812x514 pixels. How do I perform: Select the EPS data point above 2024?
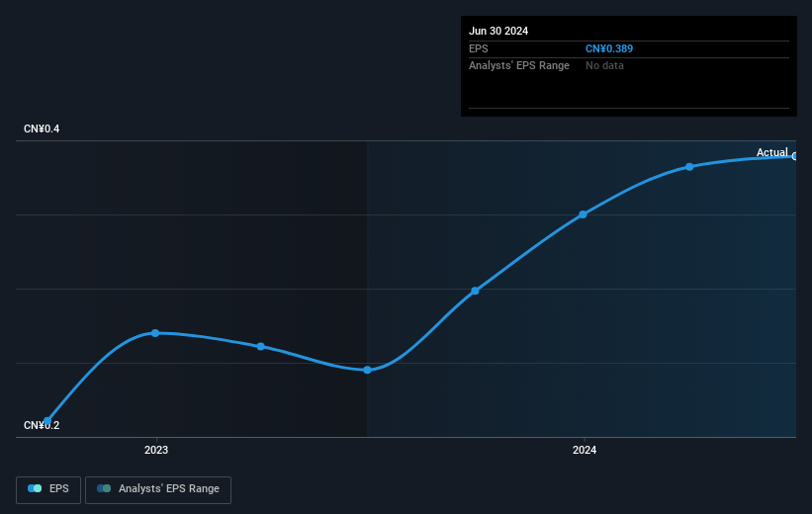tap(583, 214)
